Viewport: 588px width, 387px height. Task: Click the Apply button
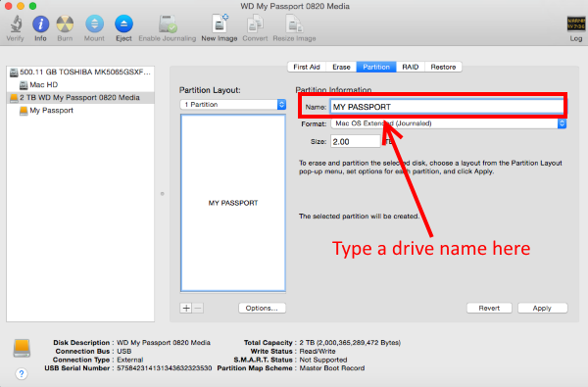click(542, 309)
